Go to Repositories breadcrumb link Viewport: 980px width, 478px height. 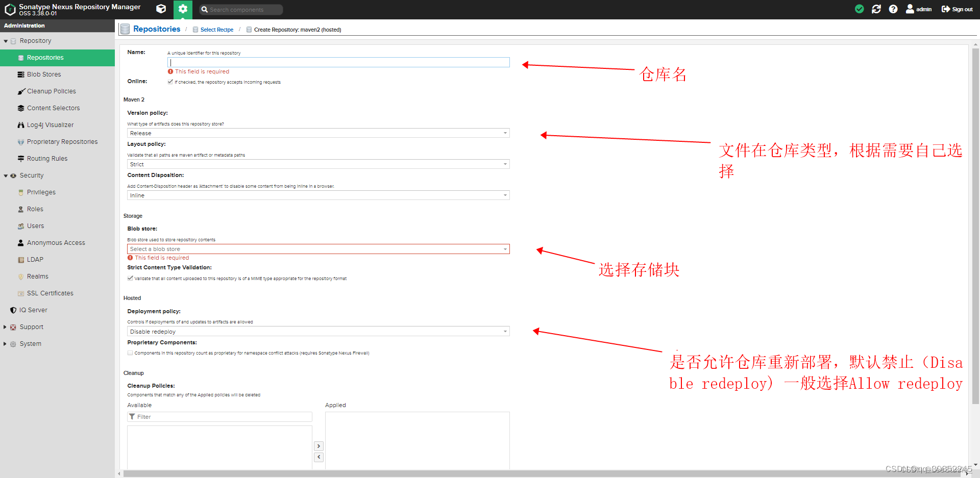[x=157, y=29]
